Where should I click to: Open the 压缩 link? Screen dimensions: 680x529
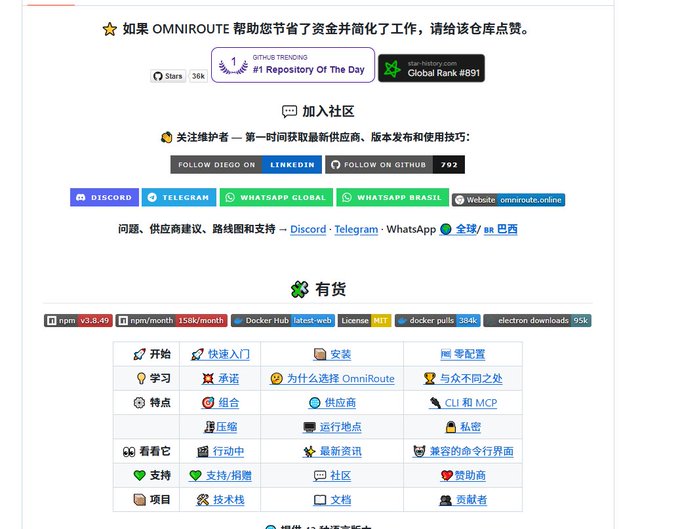click(220, 427)
